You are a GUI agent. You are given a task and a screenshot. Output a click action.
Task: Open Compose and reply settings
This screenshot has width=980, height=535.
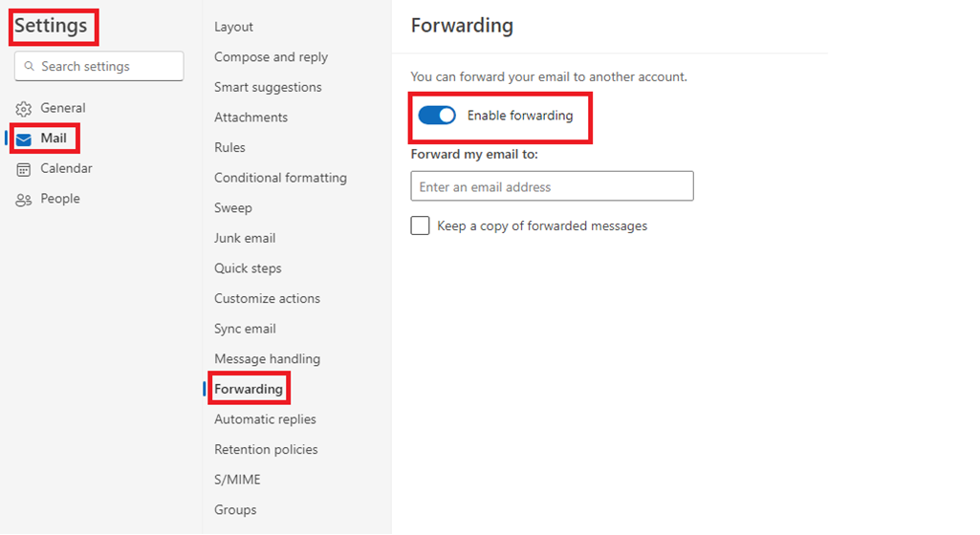271,56
